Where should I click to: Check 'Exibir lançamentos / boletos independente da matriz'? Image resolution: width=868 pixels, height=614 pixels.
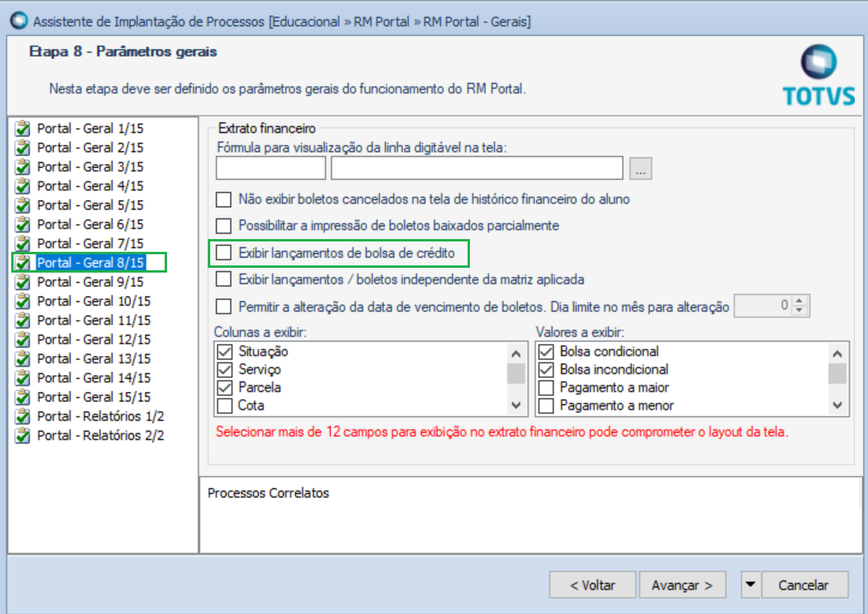point(224,280)
